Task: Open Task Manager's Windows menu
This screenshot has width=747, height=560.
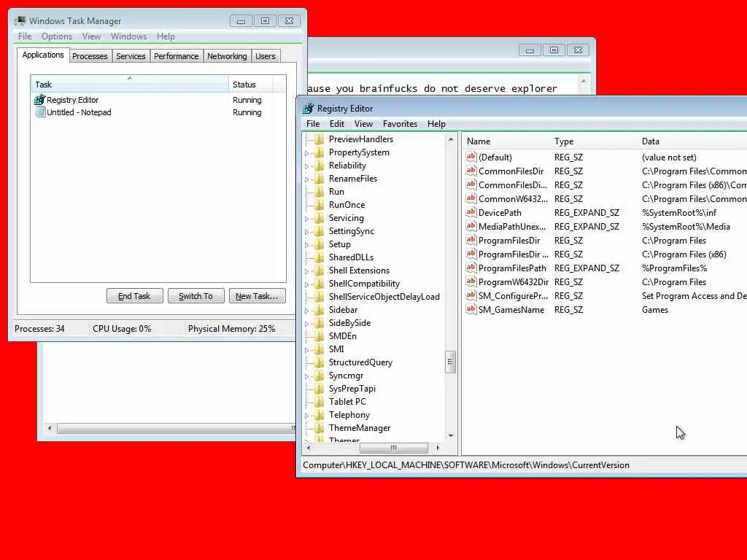Action: pyautogui.click(x=128, y=36)
